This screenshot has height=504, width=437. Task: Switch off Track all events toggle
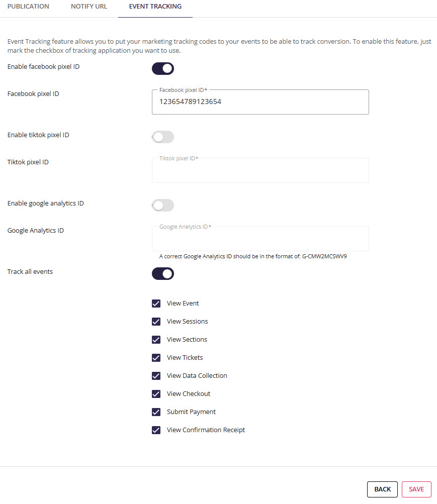(163, 273)
